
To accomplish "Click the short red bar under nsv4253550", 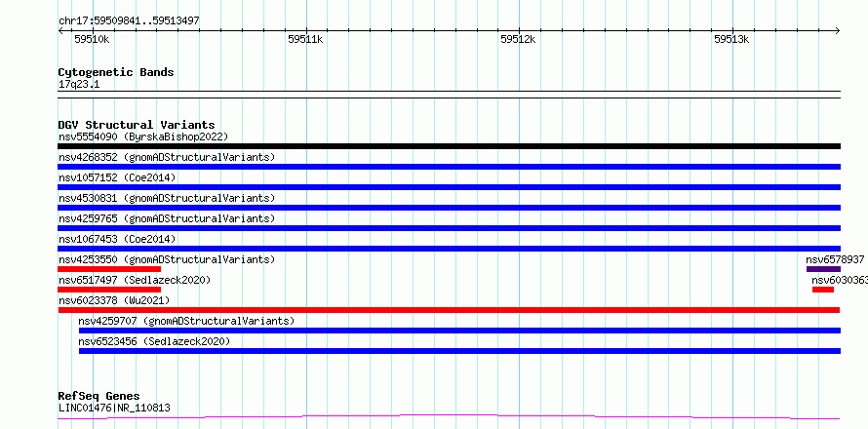I will click(109, 269).
